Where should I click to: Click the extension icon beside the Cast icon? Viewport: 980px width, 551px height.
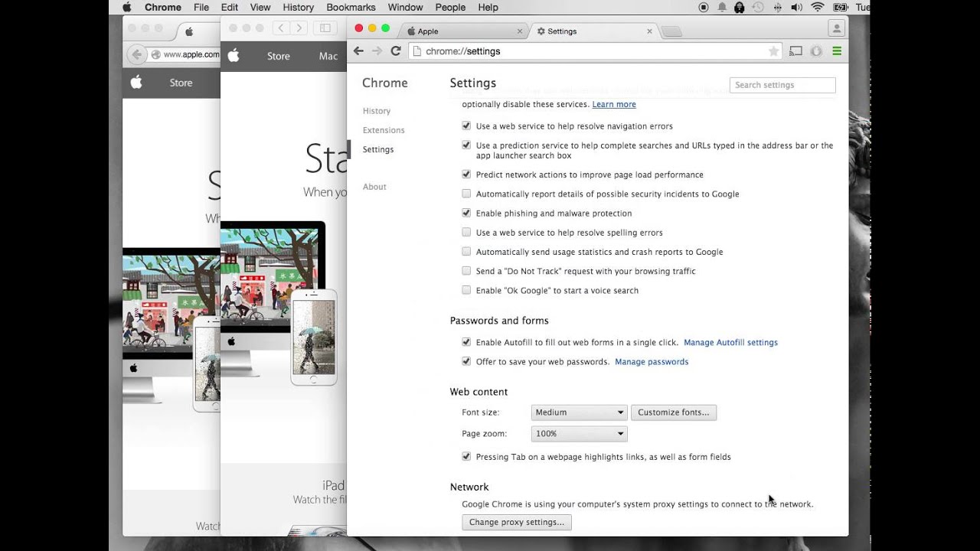(816, 51)
